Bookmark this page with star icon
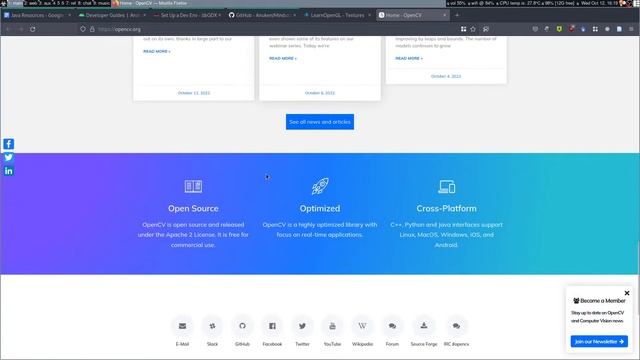The width and height of the screenshot is (640, 360). [473, 29]
